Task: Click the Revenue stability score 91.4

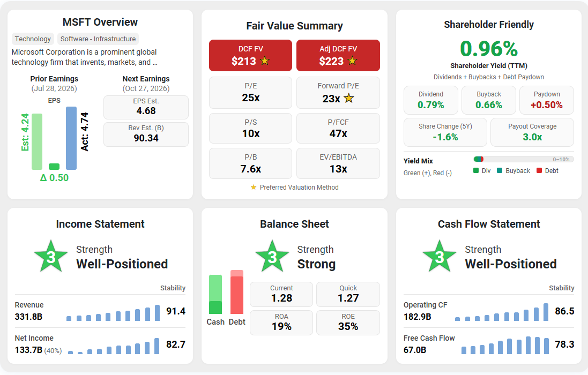Action: click(176, 311)
